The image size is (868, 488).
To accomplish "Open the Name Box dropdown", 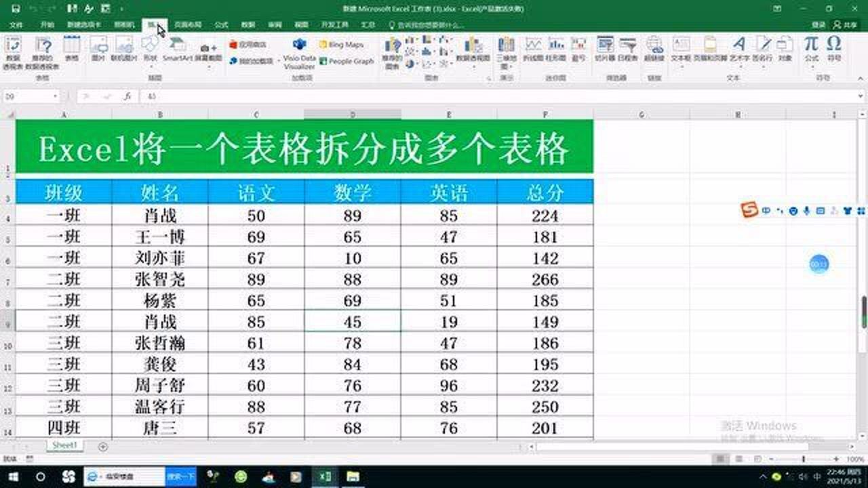I will (x=55, y=97).
